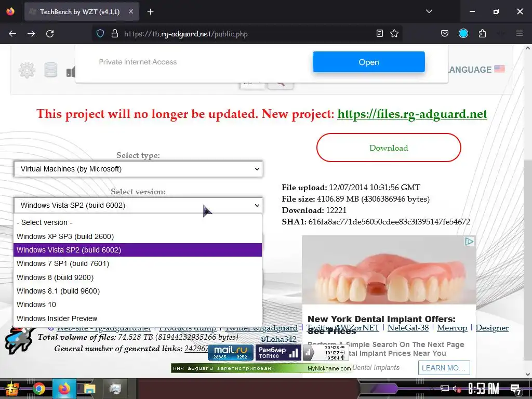Switch to Firefox in the taskbar
The image size is (532, 399).
[x=64, y=389]
